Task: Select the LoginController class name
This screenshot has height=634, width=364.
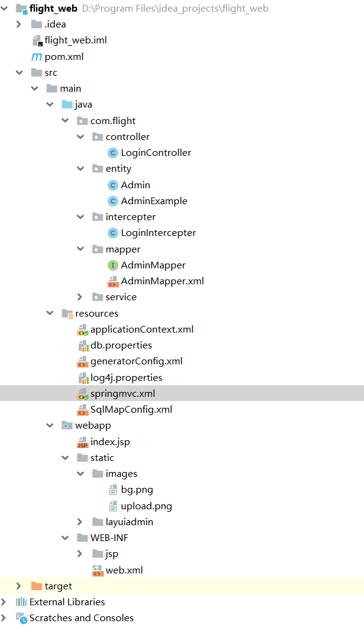Action: (156, 153)
